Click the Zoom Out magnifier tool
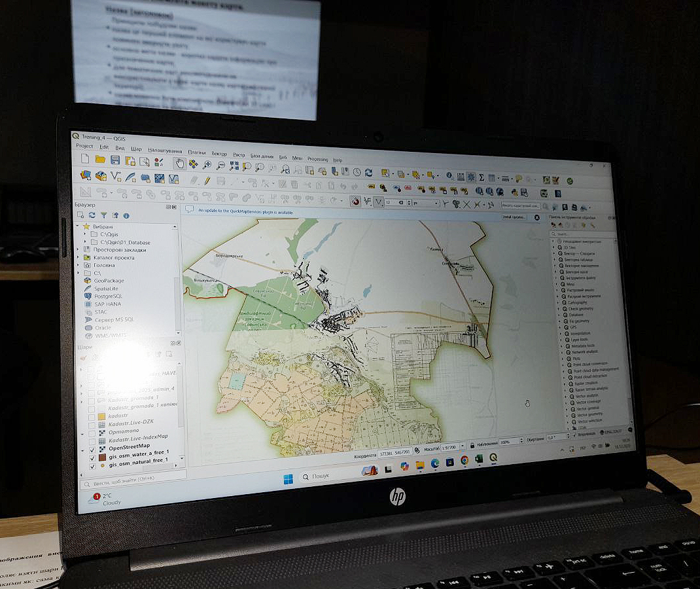This screenshot has width=700, height=589. point(220,165)
